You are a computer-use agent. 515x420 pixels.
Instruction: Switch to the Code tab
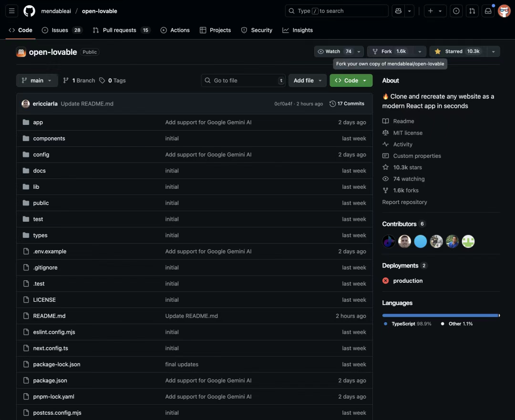pyautogui.click(x=21, y=30)
